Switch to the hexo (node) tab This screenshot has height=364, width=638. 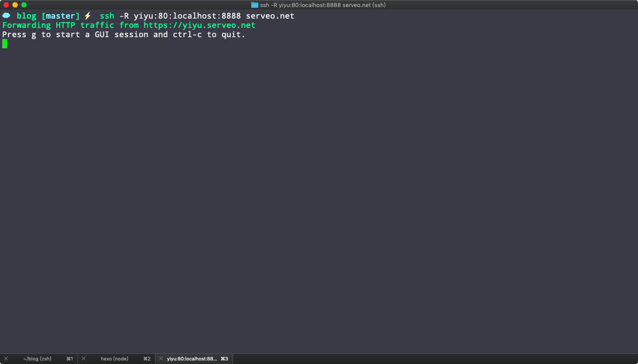pos(114,359)
